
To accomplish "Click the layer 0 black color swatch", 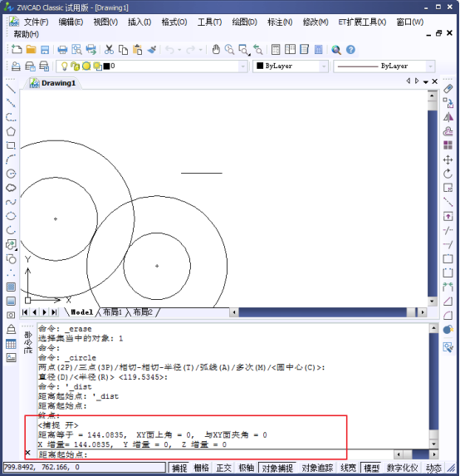I will coord(106,66).
